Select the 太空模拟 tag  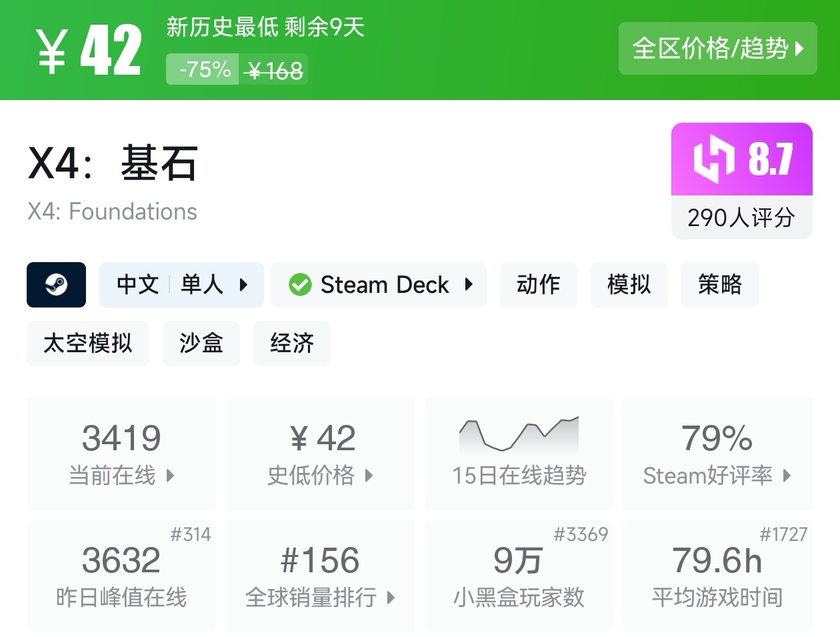87,344
